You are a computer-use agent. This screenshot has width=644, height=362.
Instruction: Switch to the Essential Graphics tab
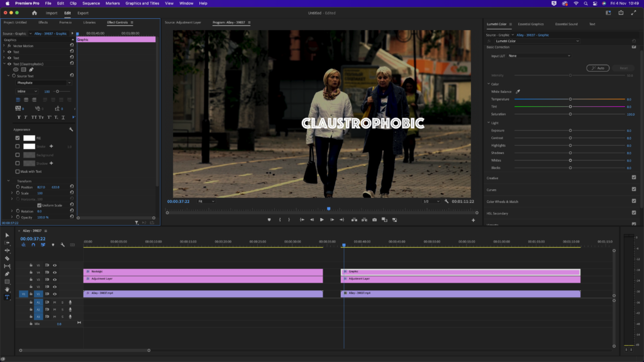click(x=531, y=25)
